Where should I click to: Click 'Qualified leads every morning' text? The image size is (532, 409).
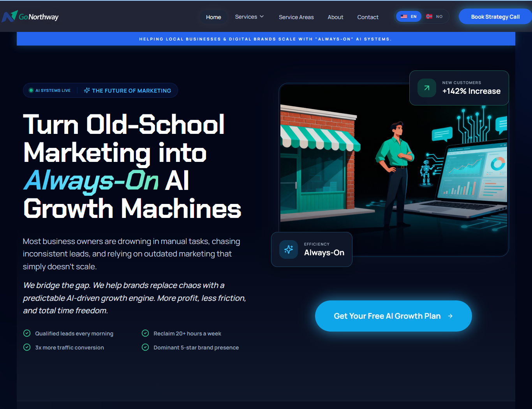(x=74, y=334)
